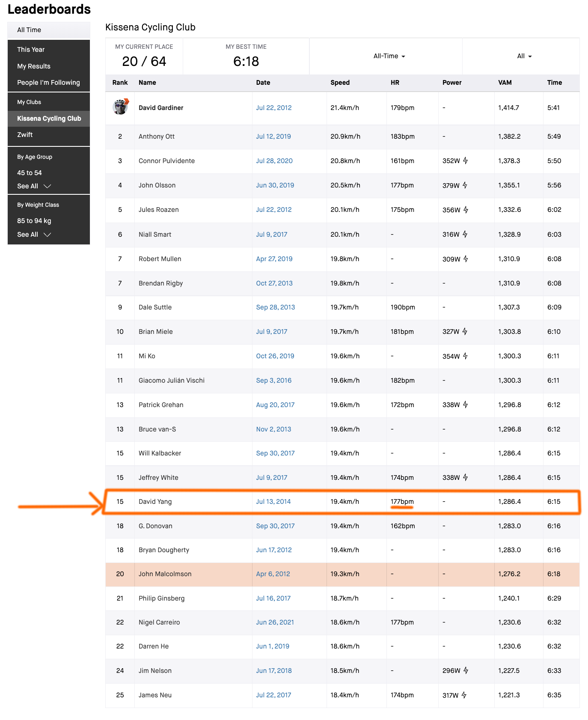Click the bolt icon beside 356W power
588x720 pixels.
pos(466,209)
